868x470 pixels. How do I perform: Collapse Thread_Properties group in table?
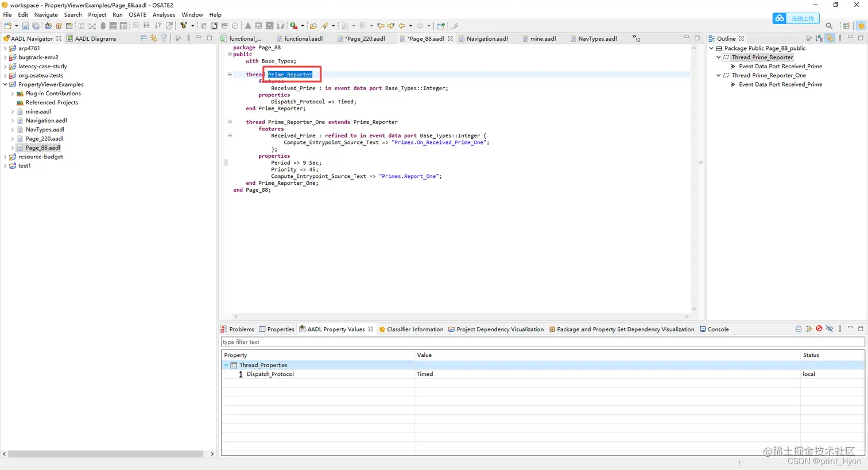pyautogui.click(x=226, y=365)
